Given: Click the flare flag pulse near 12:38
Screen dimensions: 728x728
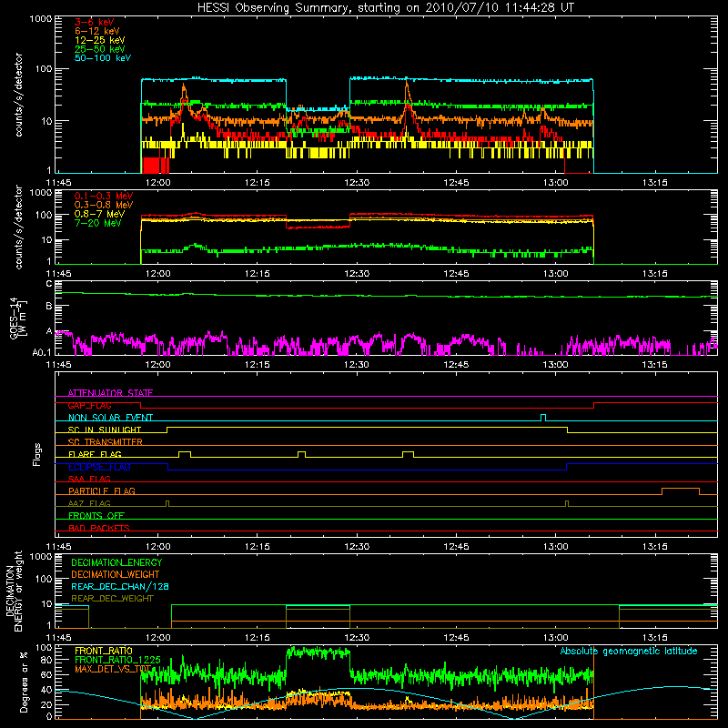Looking at the screenshot, I should (x=408, y=454).
